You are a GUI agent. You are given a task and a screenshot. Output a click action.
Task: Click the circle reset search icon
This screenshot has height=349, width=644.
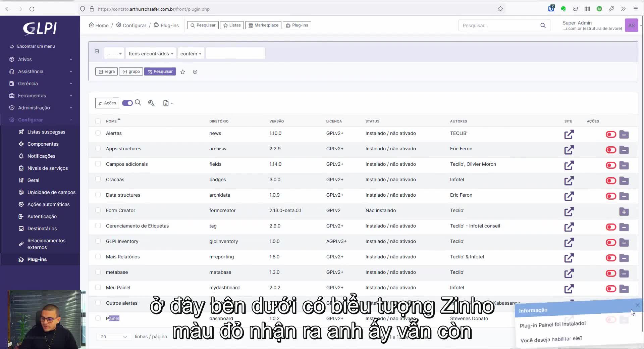[x=195, y=71]
